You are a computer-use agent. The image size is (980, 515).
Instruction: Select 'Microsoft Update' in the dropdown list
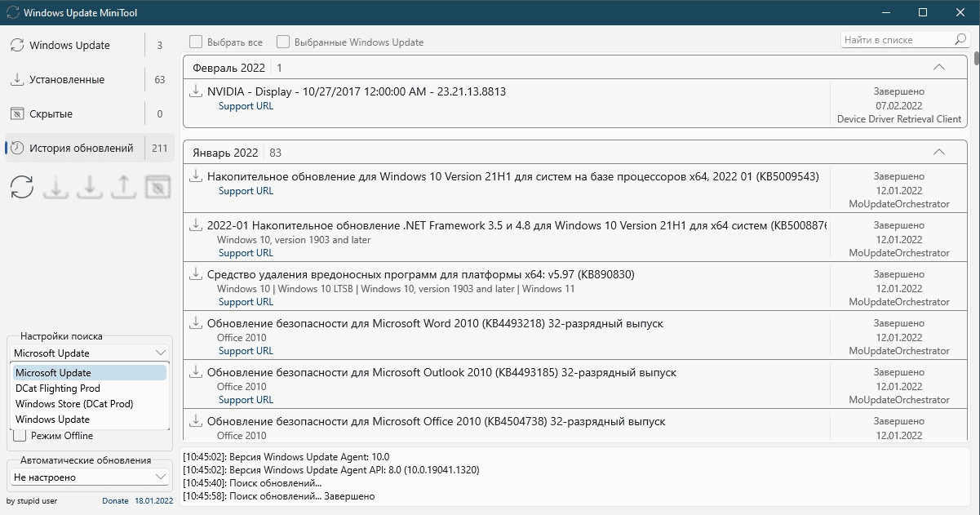click(x=90, y=373)
